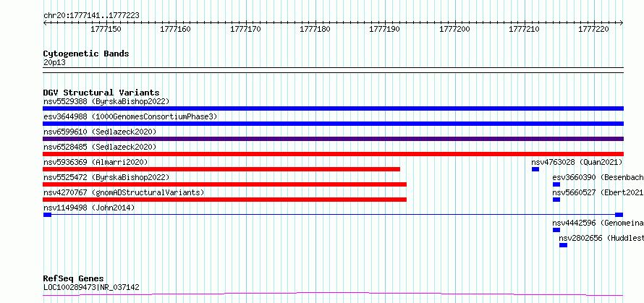Open variant nsv1149498 (John2014) label
This screenshot has height=303, width=644.
[89, 208]
